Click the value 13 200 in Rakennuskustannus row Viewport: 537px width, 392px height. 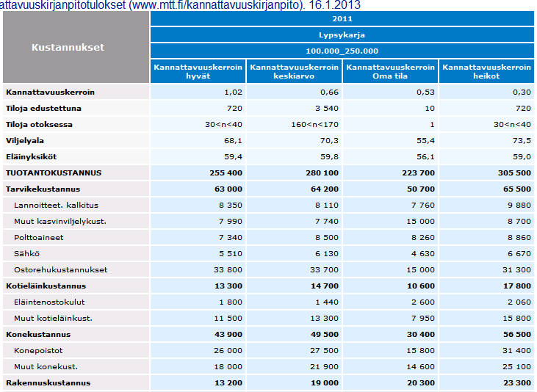(x=228, y=382)
